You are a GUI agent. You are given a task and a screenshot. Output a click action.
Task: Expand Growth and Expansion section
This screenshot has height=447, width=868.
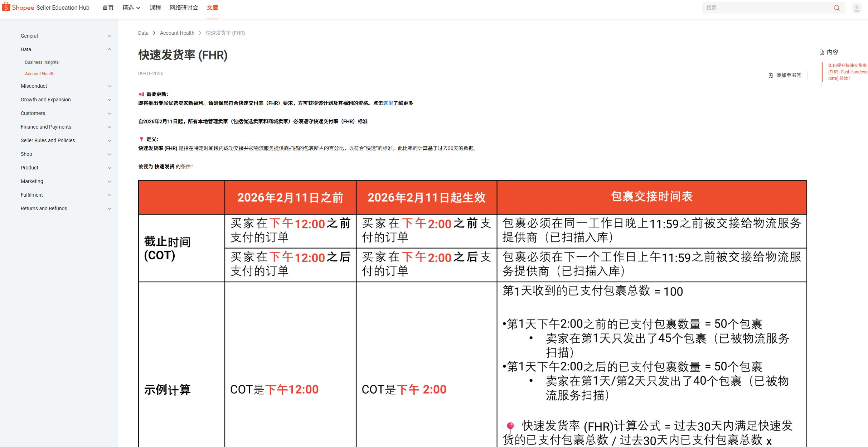[x=110, y=100]
